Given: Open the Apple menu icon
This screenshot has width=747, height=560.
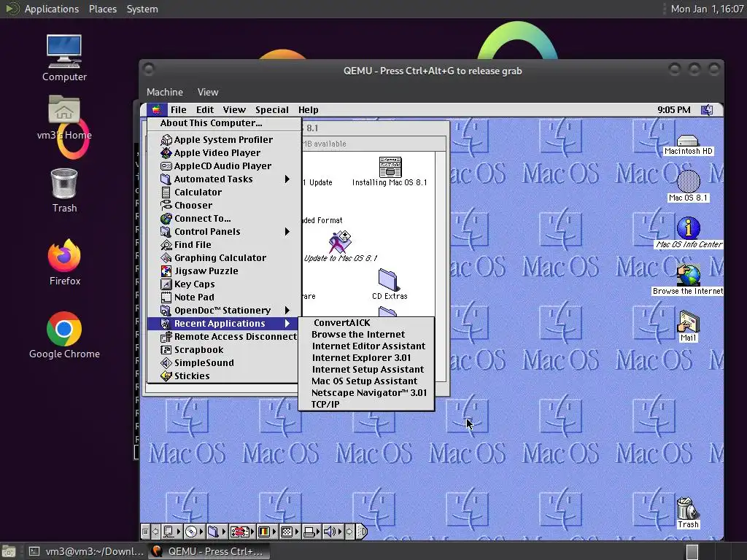Looking at the screenshot, I should [156, 110].
